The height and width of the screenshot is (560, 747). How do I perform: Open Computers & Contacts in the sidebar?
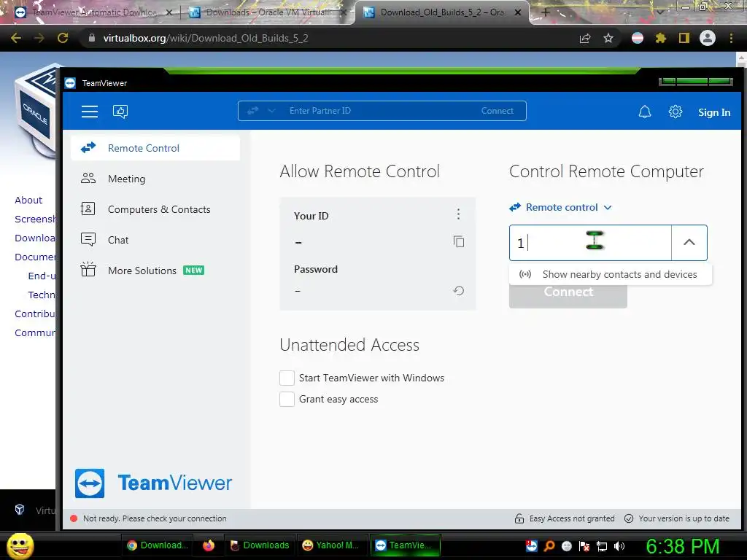[155, 209]
